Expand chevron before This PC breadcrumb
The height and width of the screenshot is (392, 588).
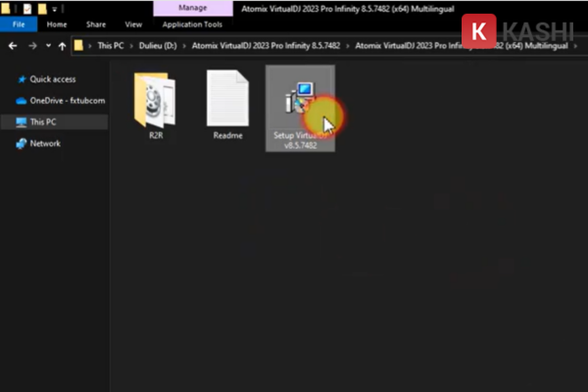(x=90, y=46)
